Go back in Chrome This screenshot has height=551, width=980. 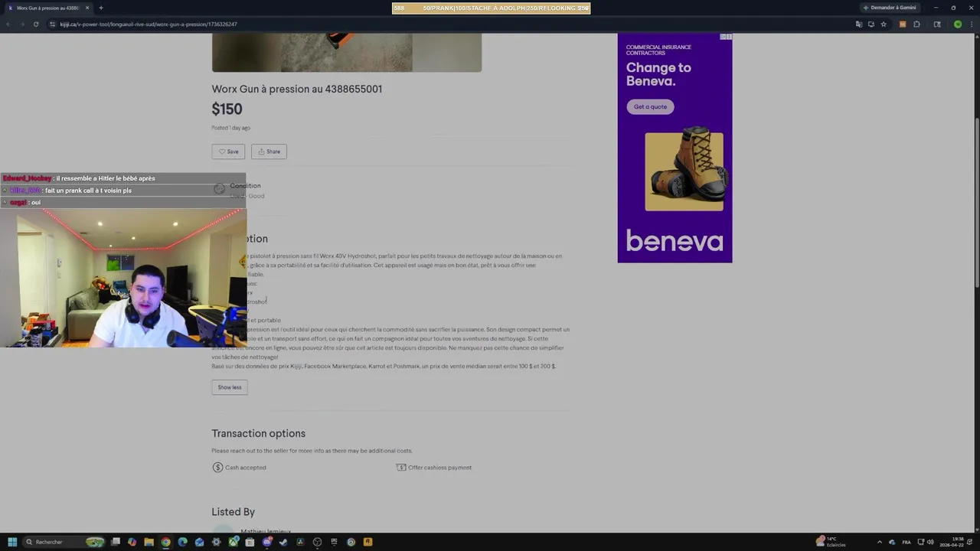pyautogui.click(x=8, y=24)
